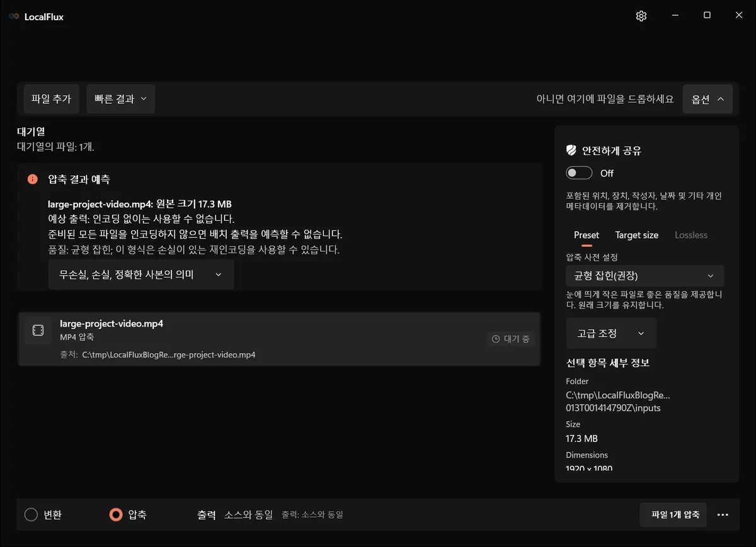This screenshot has width=756, height=547.
Task: Open the 출력 소스와 동일 selector
Action: [235, 515]
